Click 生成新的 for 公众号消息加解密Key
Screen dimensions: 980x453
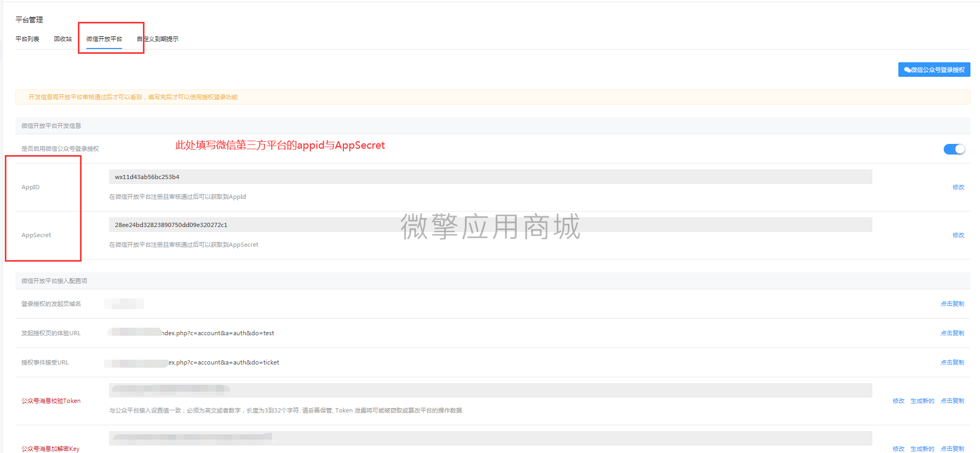click(x=922, y=449)
